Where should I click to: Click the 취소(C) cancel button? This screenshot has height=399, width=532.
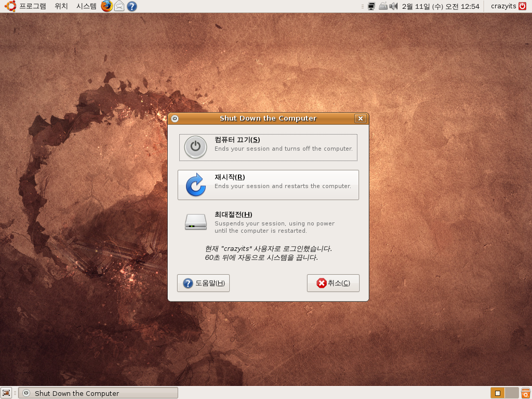point(333,283)
